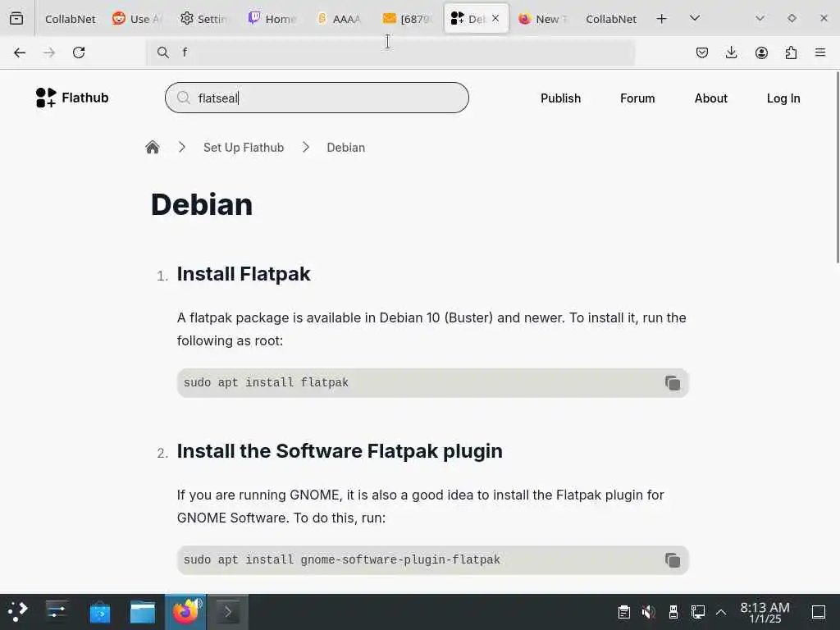The width and height of the screenshot is (840, 630).
Task: Click the page vertical scrollbar thumb
Action: click(x=837, y=167)
